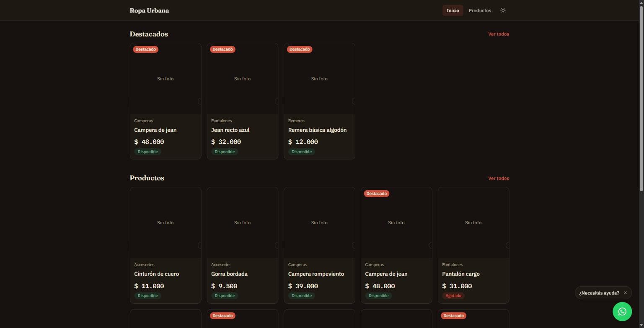This screenshot has width=644, height=328.
Task: Open the Remera básica algodón product title
Action: [x=317, y=130]
